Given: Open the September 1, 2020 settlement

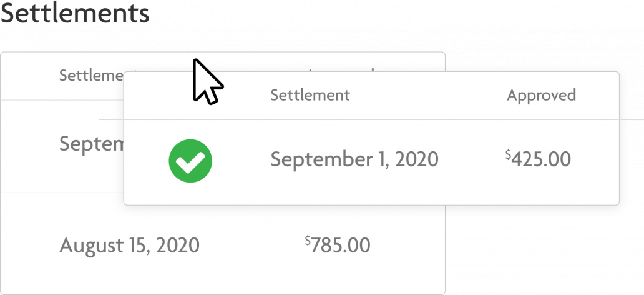Looking at the screenshot, I should coord(354,159).
